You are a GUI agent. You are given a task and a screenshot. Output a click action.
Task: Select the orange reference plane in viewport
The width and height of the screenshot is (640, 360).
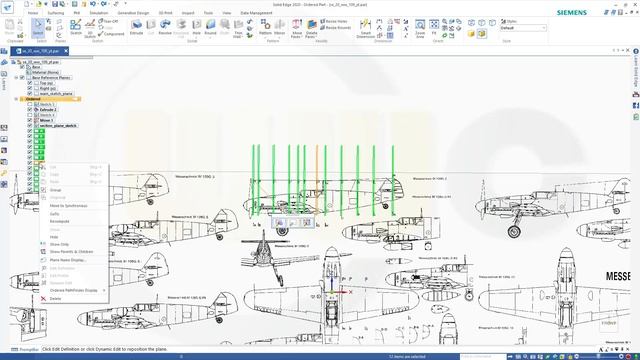pos(316,180)
